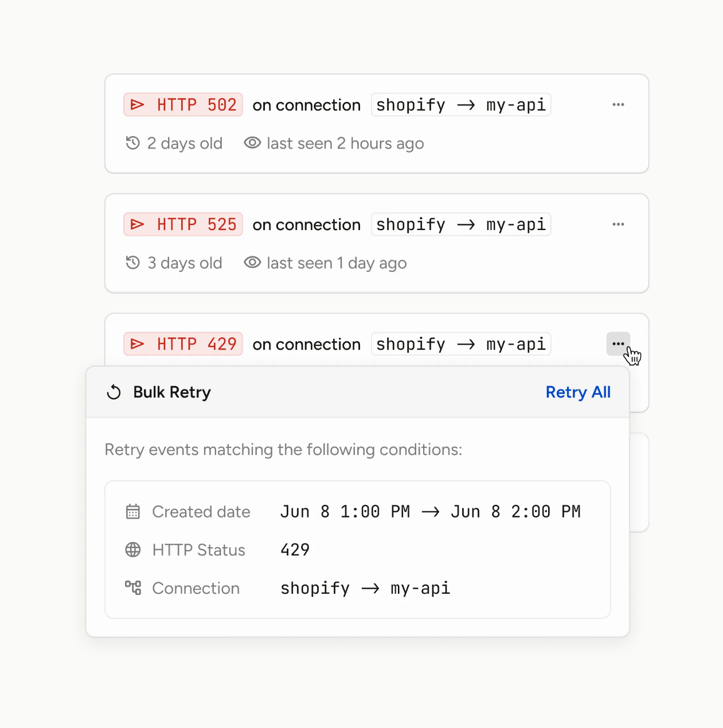Toggle the eye icon on last seen 2 hours ago
Image resolution: width=723 pixels, height=728 pixels.
coord(252,143)
